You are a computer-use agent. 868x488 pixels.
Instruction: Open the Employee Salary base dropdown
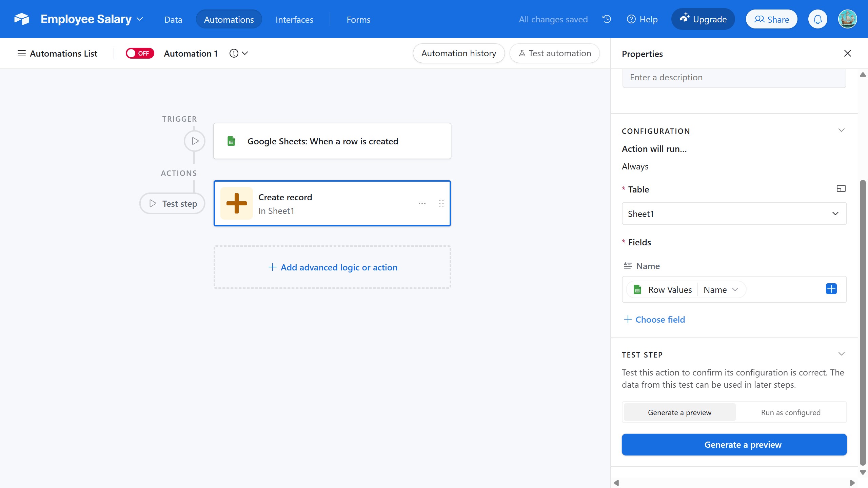point(92,19)
